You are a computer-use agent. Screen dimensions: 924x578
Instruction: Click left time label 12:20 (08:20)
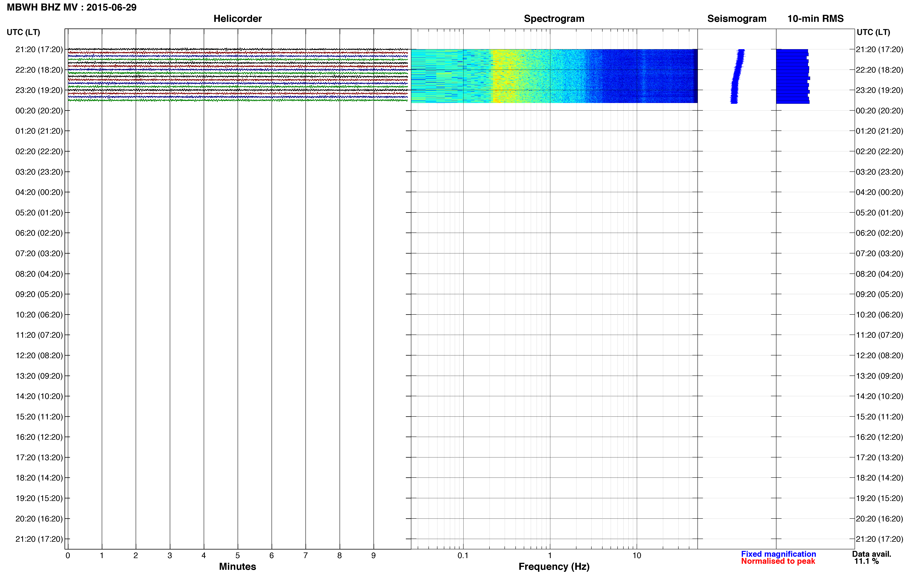39,355
